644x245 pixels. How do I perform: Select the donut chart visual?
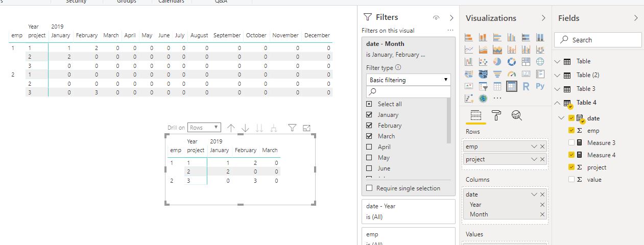(512, 62)
